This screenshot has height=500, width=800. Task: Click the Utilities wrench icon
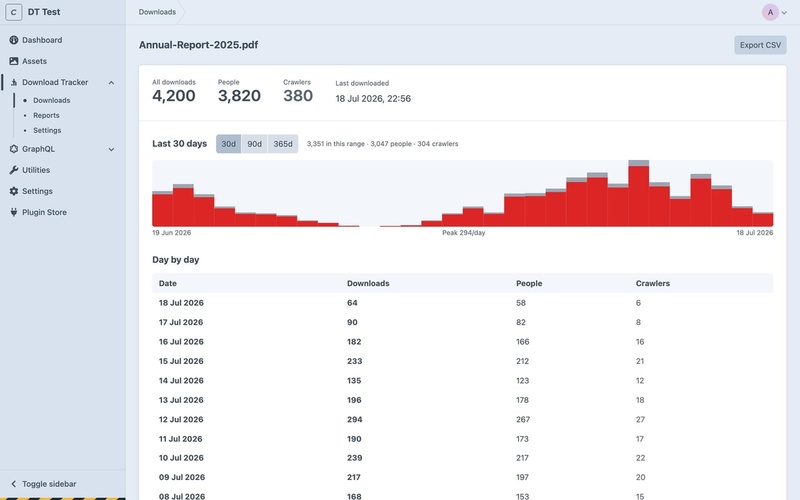14,170
